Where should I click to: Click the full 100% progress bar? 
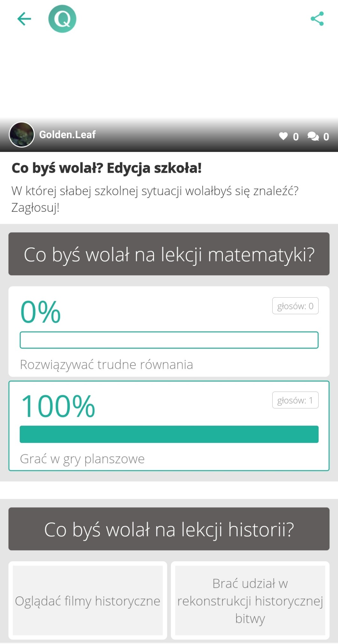click(x=169, y=434)
